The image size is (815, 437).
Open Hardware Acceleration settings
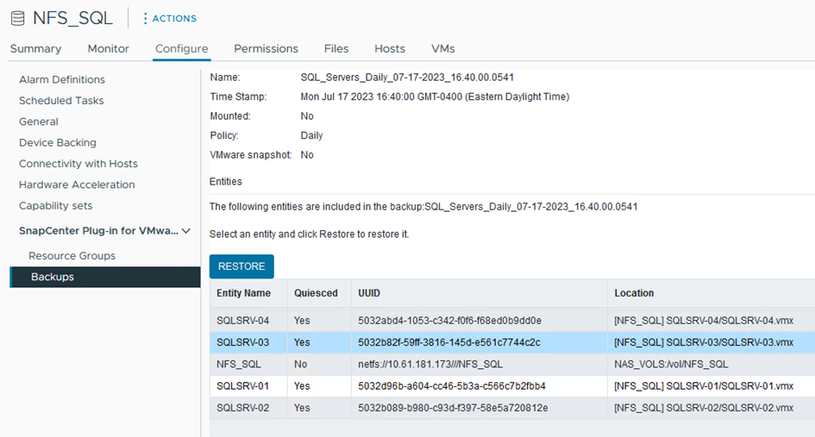[77, 184]
